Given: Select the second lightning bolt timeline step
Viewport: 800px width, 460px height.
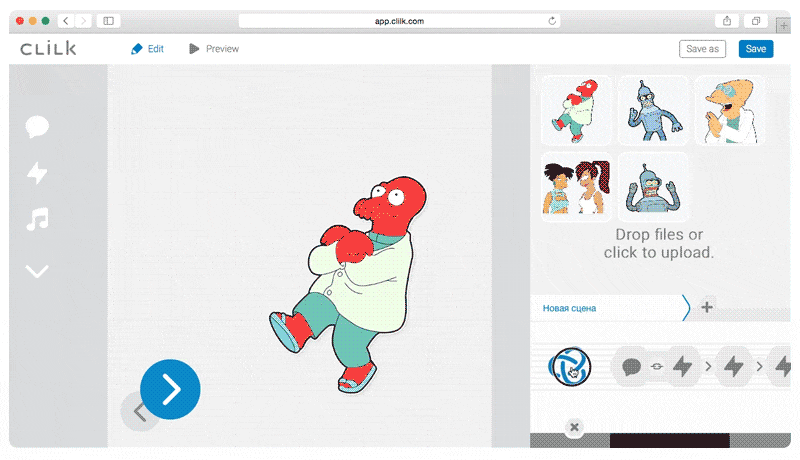Looking at the screenshot, I should tap(734, 366).
